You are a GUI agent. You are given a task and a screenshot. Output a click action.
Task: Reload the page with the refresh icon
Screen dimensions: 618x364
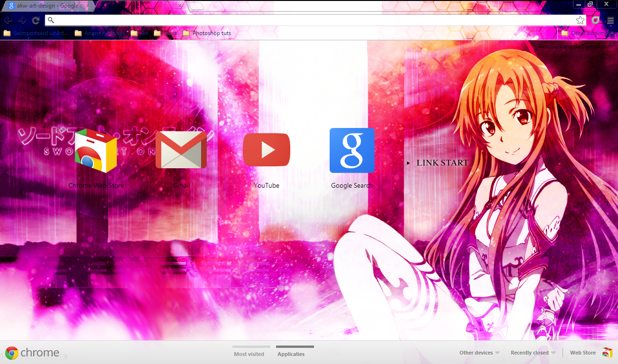pos(36,20)
